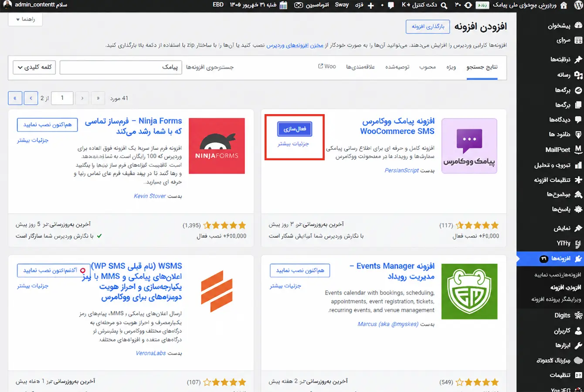Image resolution: width=584 pixels, height=392 pixels.
Task: Go to the last page of results
Action: [x=15, y=98]
